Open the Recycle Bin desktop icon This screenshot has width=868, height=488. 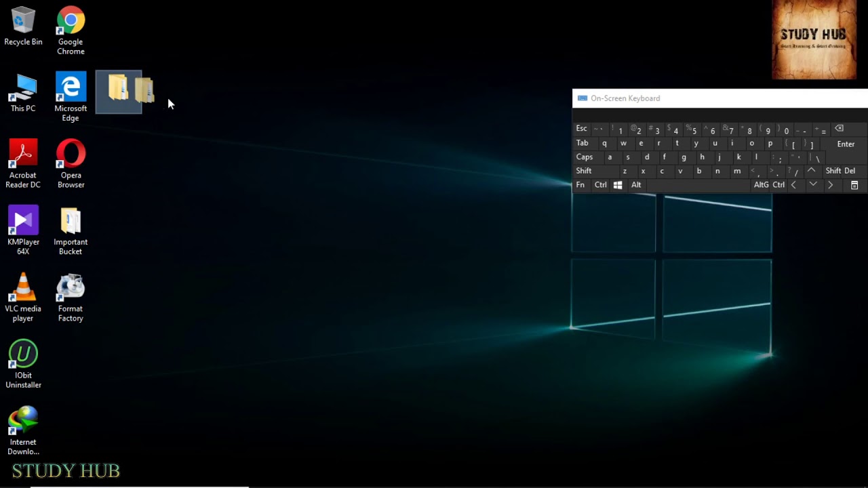pos(23,27)
